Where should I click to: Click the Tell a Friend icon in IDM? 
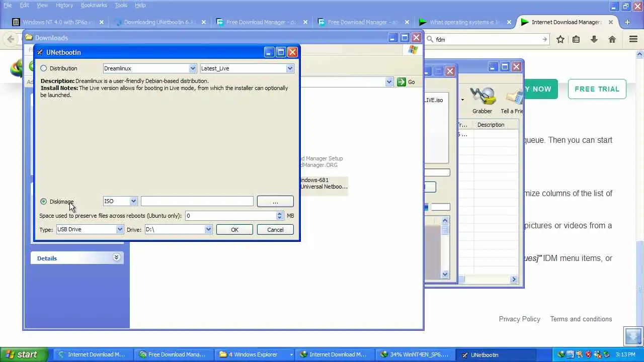coord(512,101)
